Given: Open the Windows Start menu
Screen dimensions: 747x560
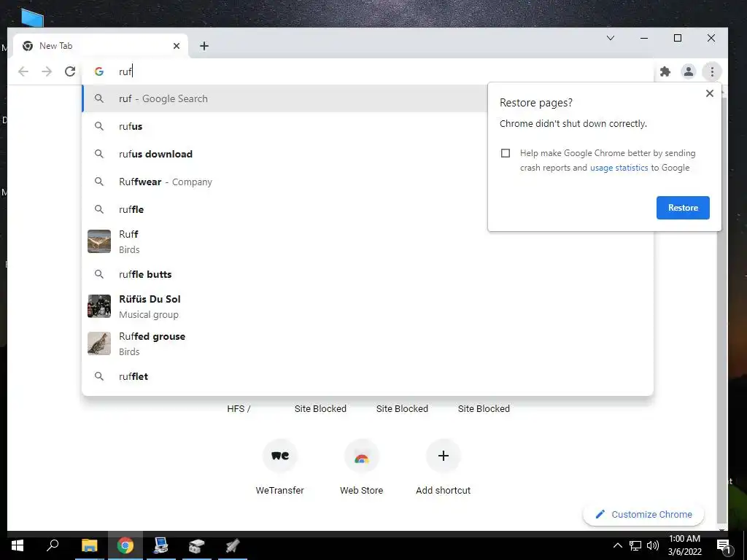Looking at the screenshot, I should 18,545.
